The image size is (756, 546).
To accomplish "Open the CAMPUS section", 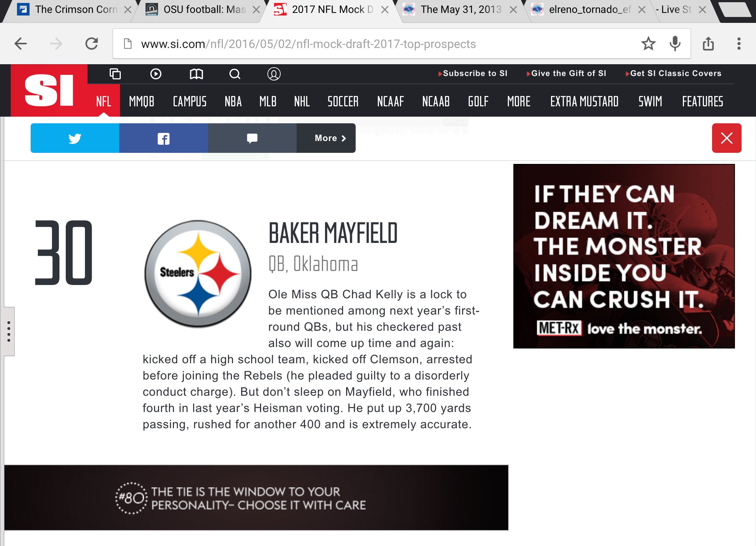I will click(189, 101).
